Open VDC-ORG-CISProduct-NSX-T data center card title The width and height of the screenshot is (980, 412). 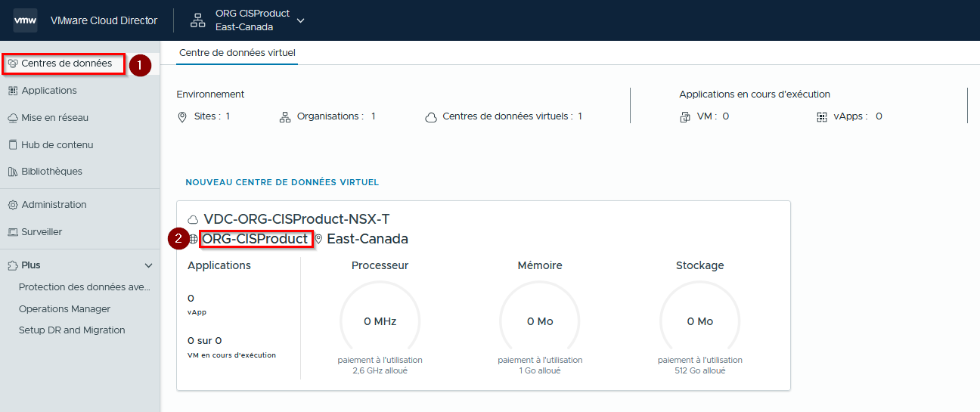pyautogui.click(x=296, y=219)
